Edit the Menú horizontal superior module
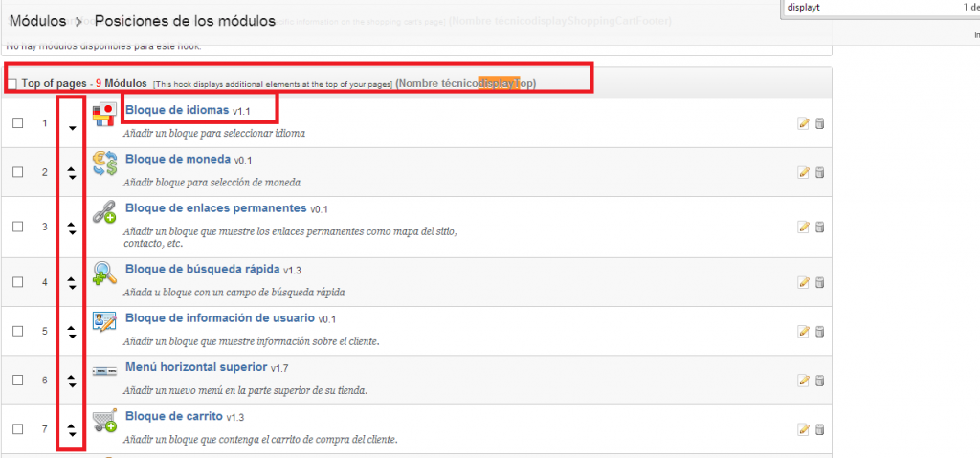This screenshot has width=980, height=458. [x=804, y=381]
